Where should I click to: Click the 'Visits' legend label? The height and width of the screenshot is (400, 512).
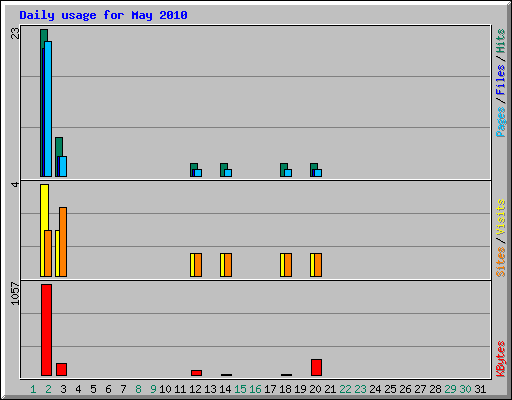(500, 217)
